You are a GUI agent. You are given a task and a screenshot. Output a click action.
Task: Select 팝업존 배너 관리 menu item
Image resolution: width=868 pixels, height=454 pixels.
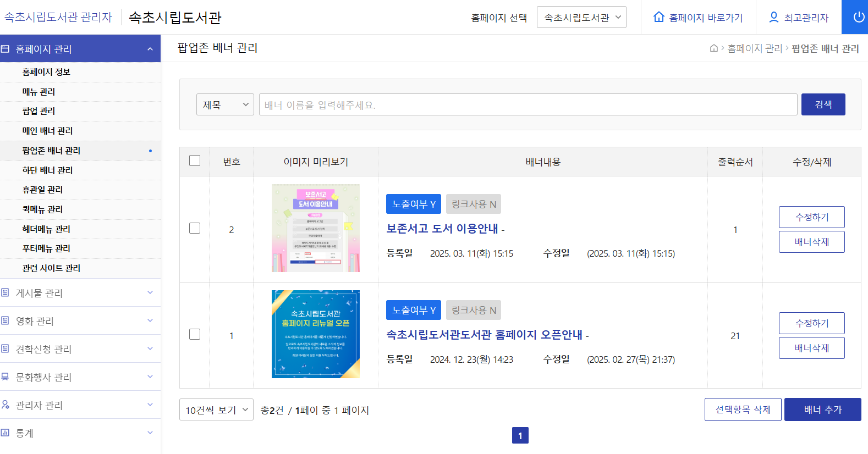coord(80,151)
